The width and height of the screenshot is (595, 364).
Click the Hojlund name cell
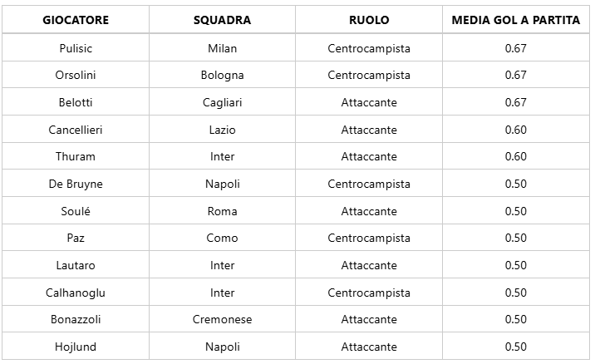click(76, 347)
